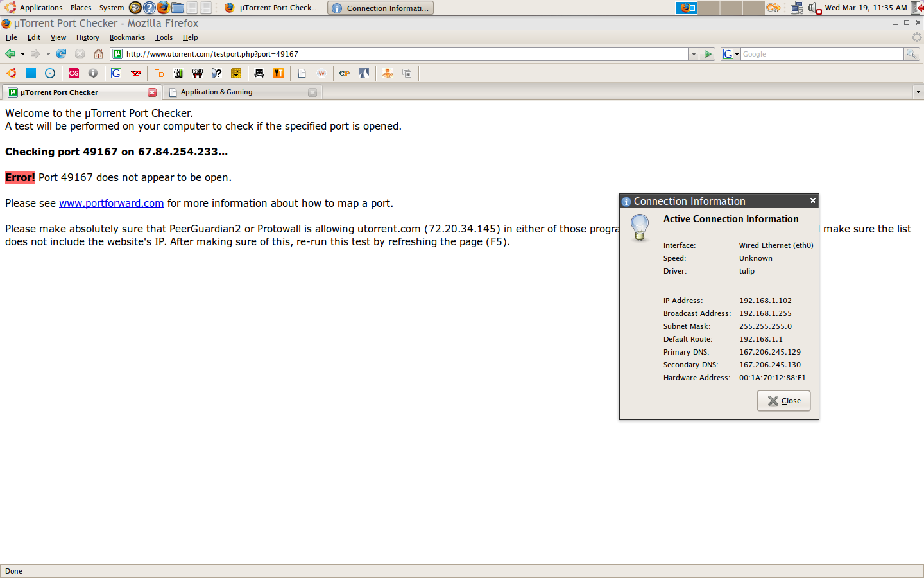Viewport: 924px width, 578px height.
Task: Click the muted volume tray icon
Action: point(815,8)
